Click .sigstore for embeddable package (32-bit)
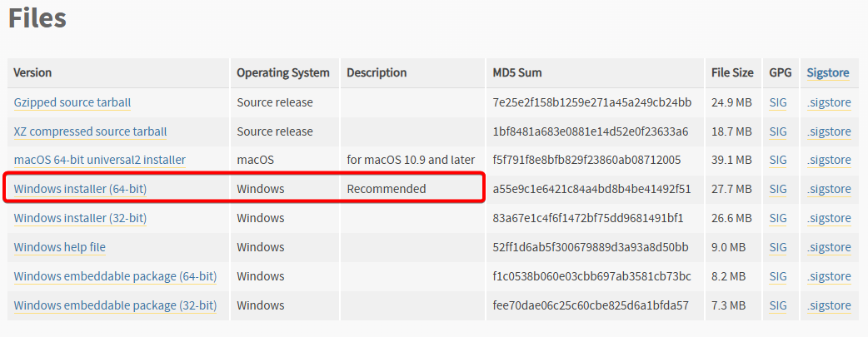 click(x=829, y=305)
